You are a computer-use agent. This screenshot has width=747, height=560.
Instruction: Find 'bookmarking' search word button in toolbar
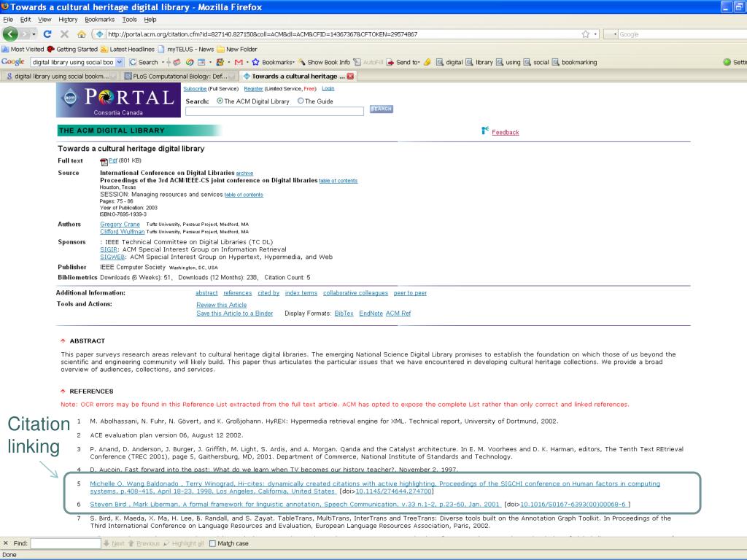(574, 63)
